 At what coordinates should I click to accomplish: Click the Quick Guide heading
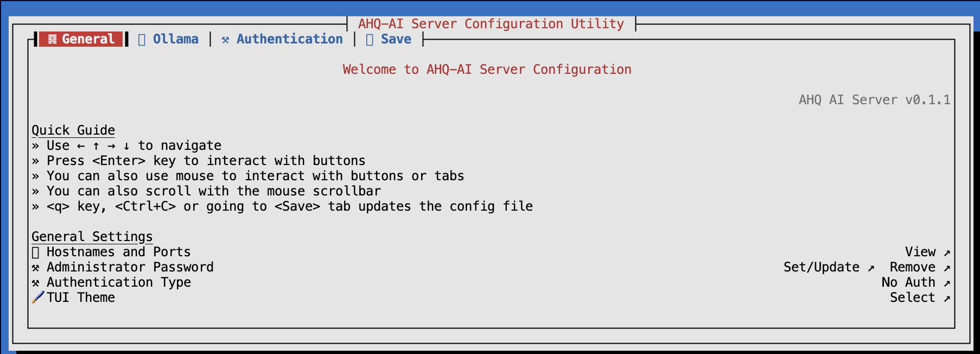73,130
